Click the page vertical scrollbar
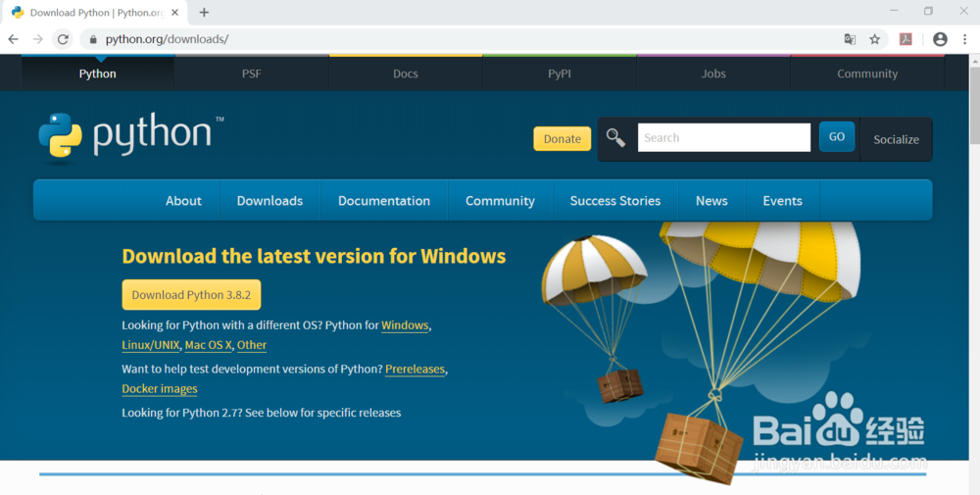This screenshot has height=495, width=980. (974, 106)
